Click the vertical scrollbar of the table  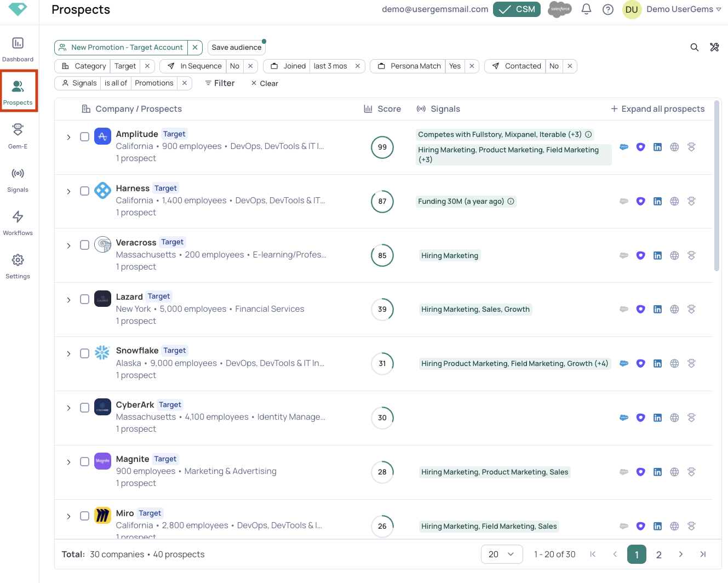click(716, 185)
